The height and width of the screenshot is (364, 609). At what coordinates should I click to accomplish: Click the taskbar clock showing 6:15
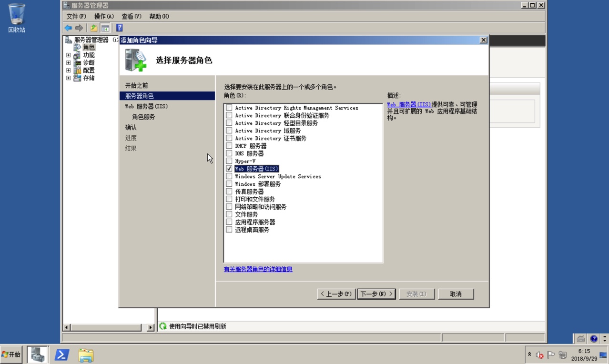click(x=584, y=354)
